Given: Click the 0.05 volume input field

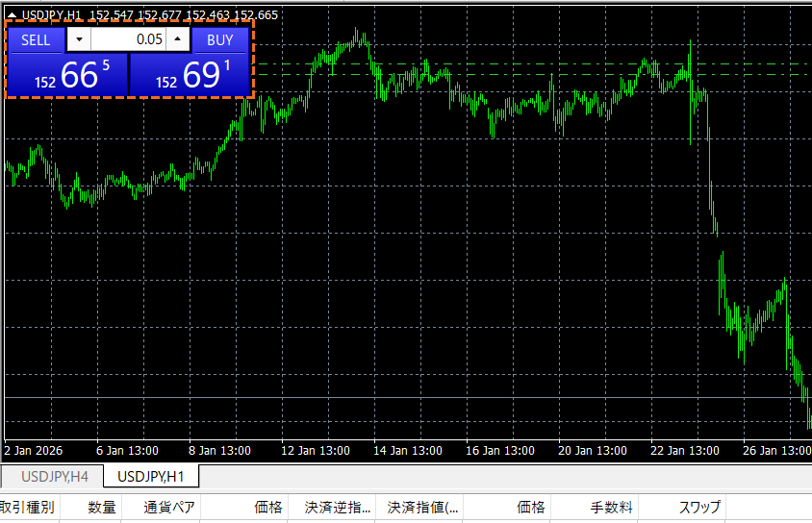Looking at the screenshot, I should [x=128, y=40].
